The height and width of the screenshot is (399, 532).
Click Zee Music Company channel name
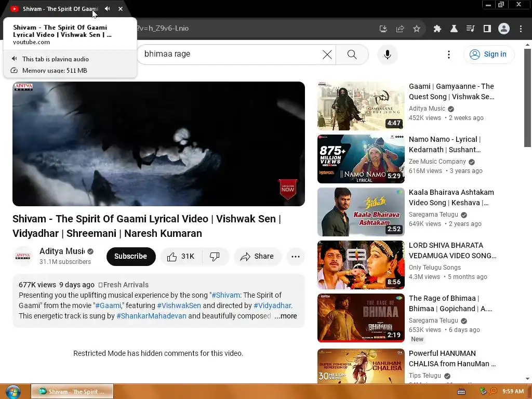pos(437,162)
